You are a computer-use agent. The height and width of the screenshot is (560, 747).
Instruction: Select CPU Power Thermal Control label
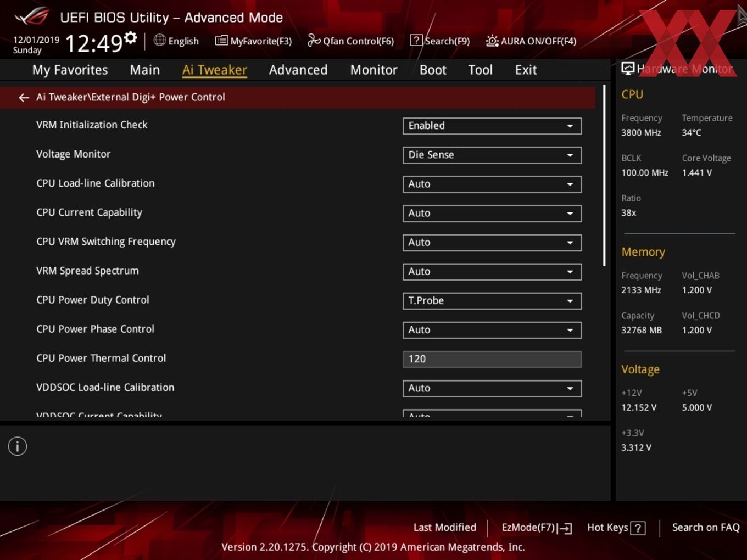click(x=101, y=358)
